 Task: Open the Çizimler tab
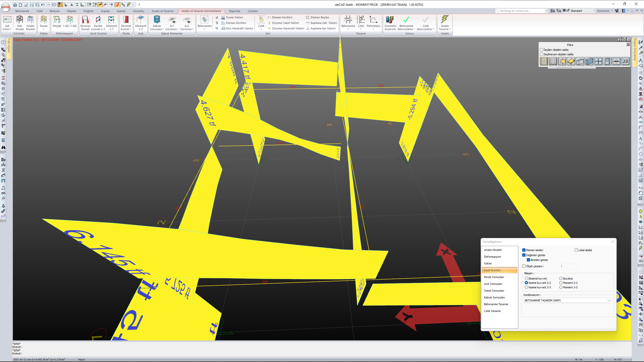coord(253,11)
